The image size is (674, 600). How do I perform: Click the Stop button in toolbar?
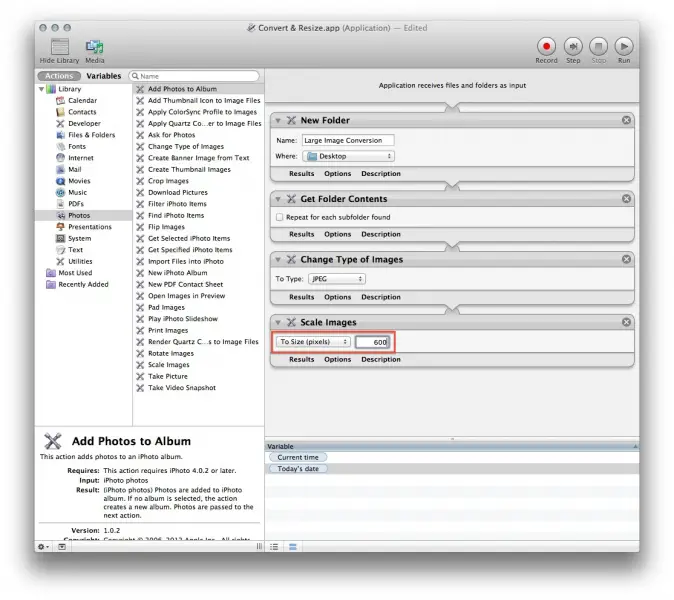pyautogui.click(x=598, y=46)
